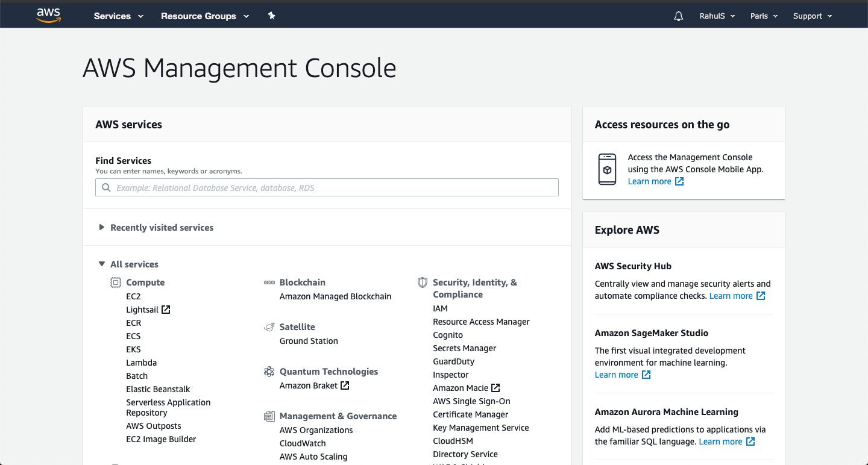Click the Find Services search field
The width and height of the screenshot is (868, 465).
click(327, 187)
